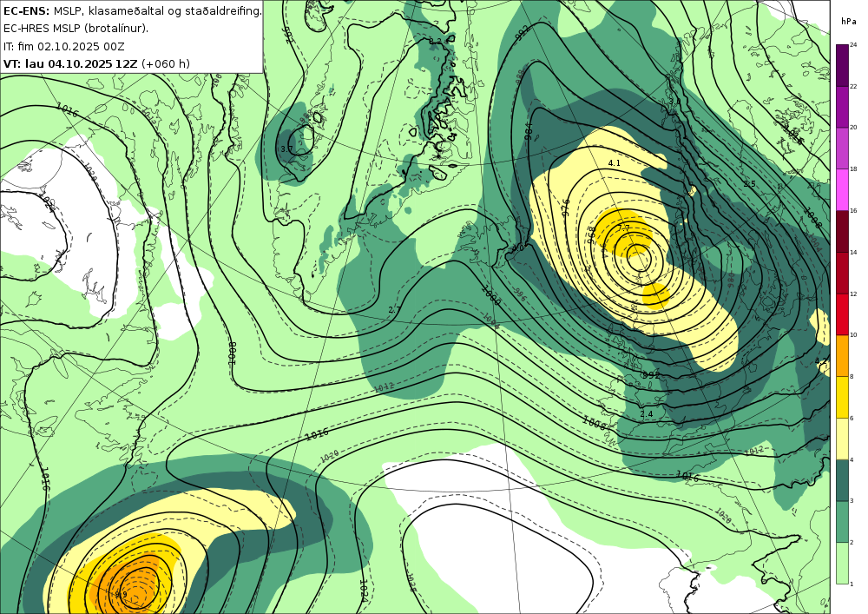Click the orange 8–10 hPa legend swatch
This screenshot has width=868, height=614.
click(x=841, y=356)
